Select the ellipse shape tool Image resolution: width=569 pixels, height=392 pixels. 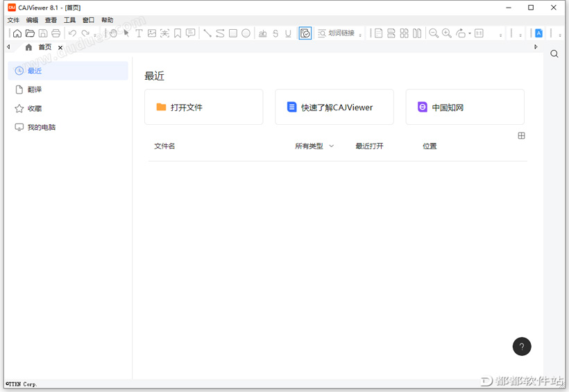[x=246, y=33]
